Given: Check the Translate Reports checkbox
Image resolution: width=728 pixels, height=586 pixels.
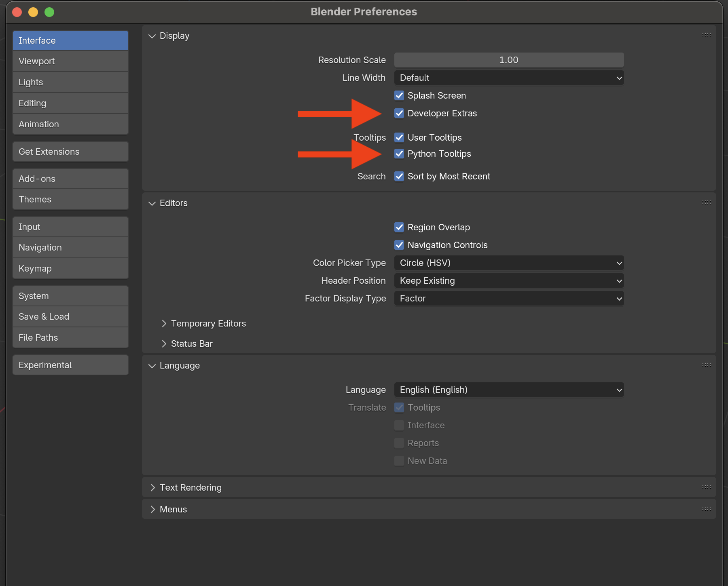Looking at the screenshot, I should (x=399, y=443).
